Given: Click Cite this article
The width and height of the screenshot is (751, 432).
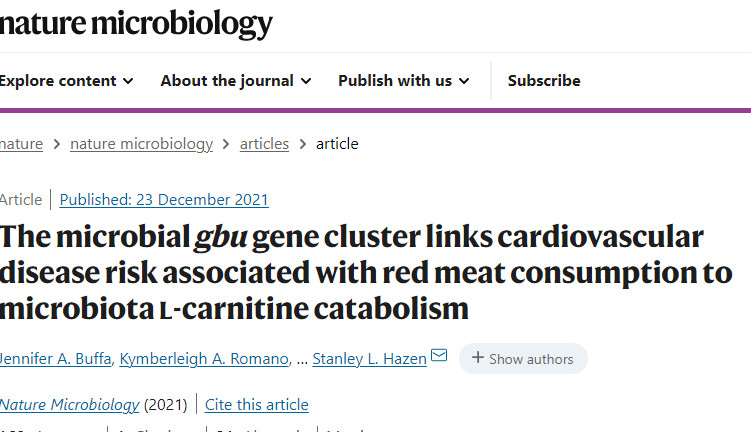Looking at the screenshot, I should [x=257, y=405].
